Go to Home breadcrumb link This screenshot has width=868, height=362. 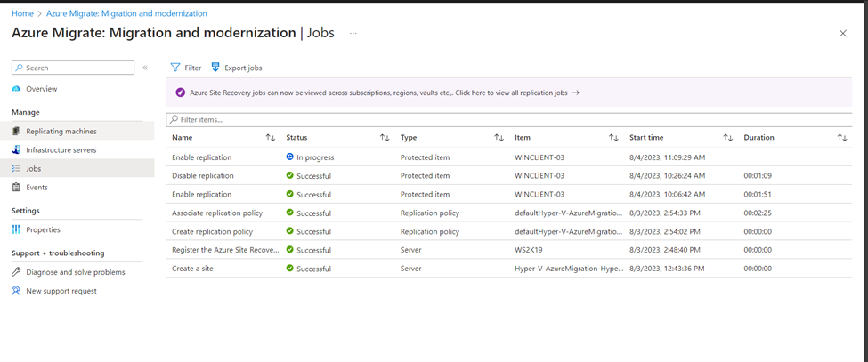(22, 13)
